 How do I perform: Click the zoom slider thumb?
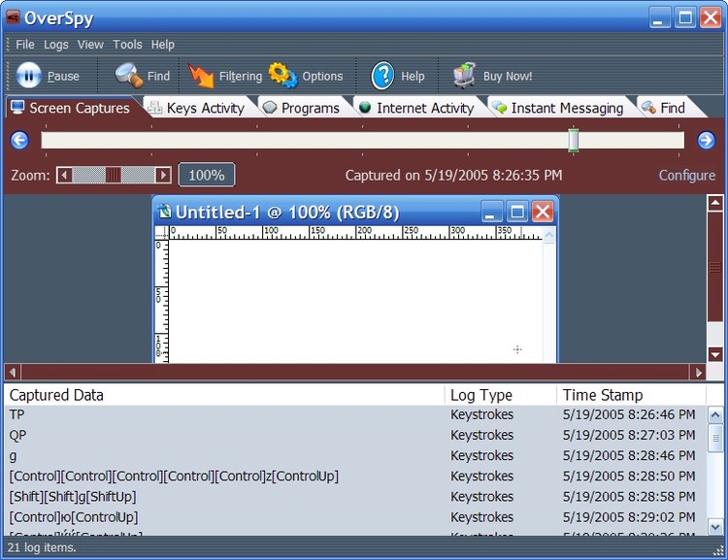tap(114, 175)
